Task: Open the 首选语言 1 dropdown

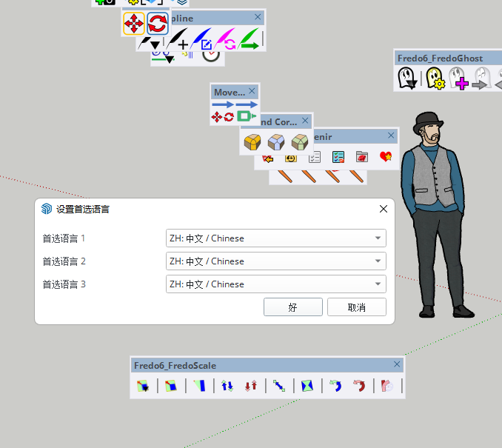Action: 275,238
